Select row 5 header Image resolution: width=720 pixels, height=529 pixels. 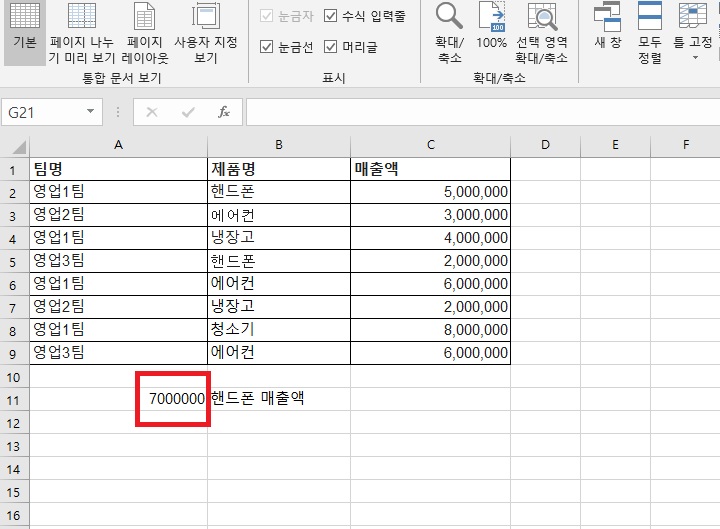coord(13,262)
